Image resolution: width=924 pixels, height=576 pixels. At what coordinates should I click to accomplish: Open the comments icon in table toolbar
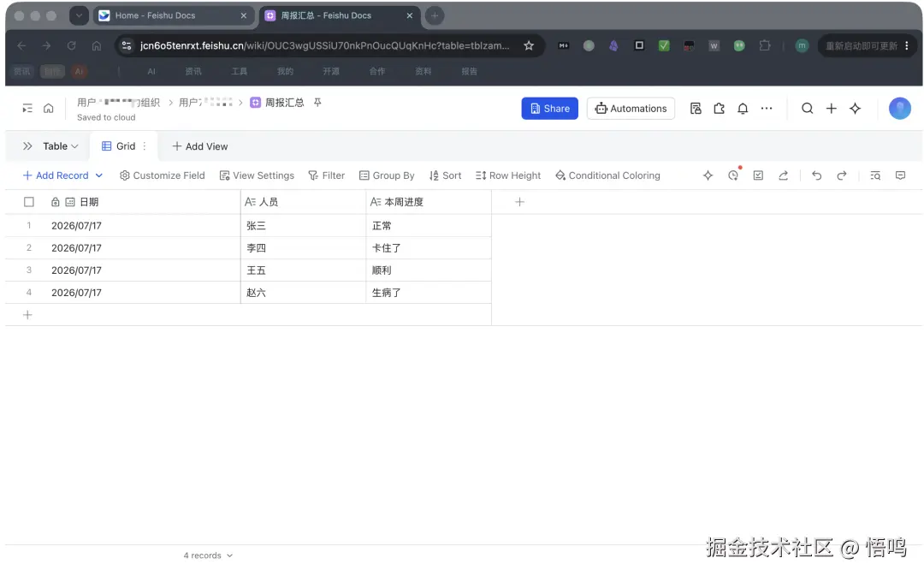(900, 175)
